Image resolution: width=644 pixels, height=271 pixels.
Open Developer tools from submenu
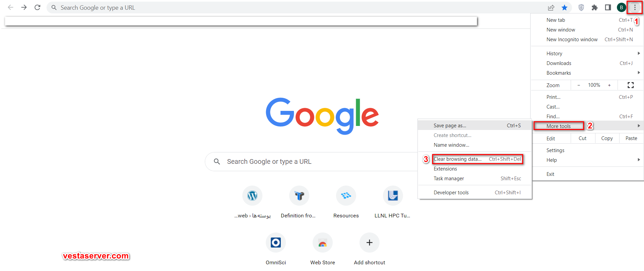(475, 193)
